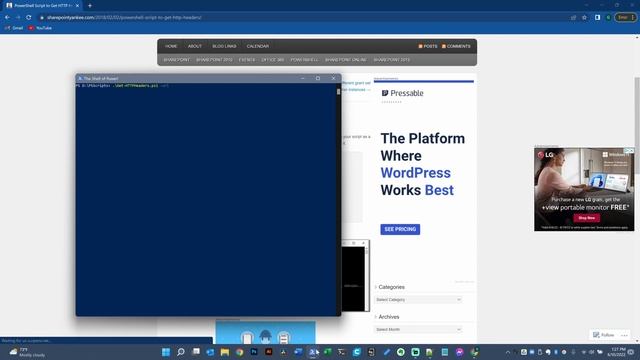Screen dimensions: 640x360
Task: Show hidden system tray icons
Action: tap(508, 352)
